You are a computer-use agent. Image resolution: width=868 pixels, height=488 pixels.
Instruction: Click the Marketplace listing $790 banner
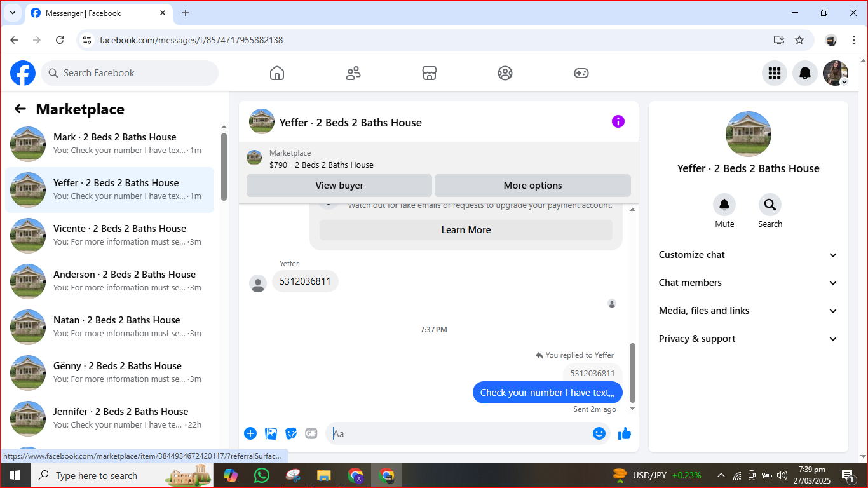click(438, 159)
